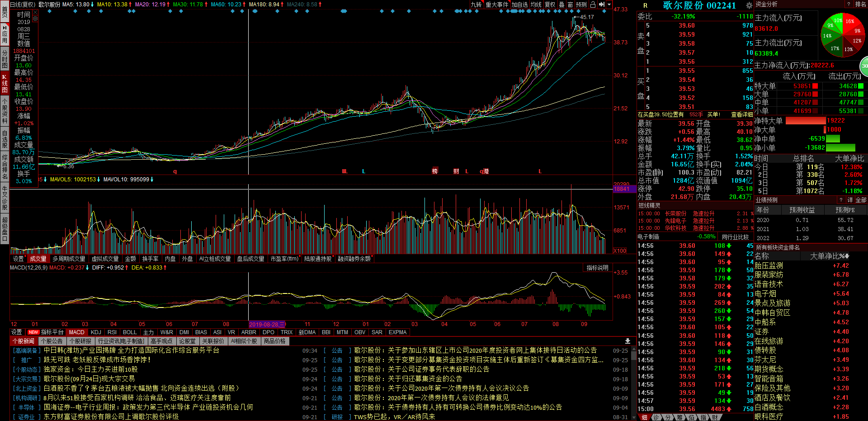Image resolution: width=868 pixels, height=421 pixels.
Task: Open indicator tab row 设置
Action: click(17, 332)
